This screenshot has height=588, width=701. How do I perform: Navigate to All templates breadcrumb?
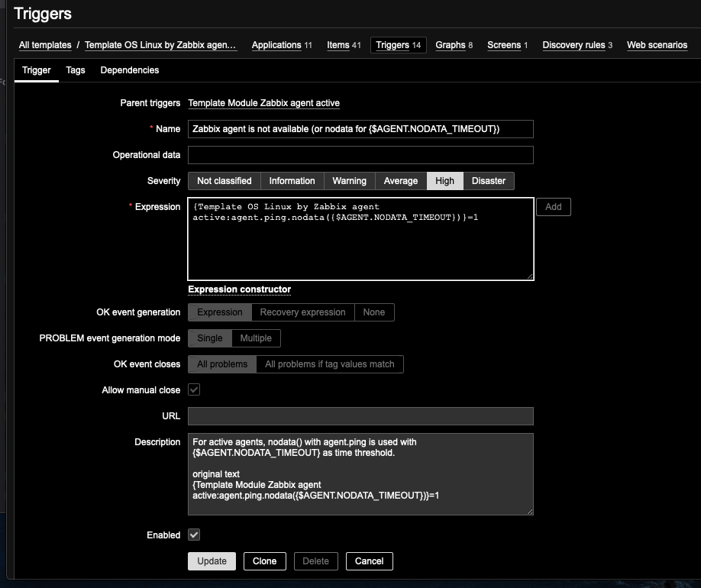point(45,45)
